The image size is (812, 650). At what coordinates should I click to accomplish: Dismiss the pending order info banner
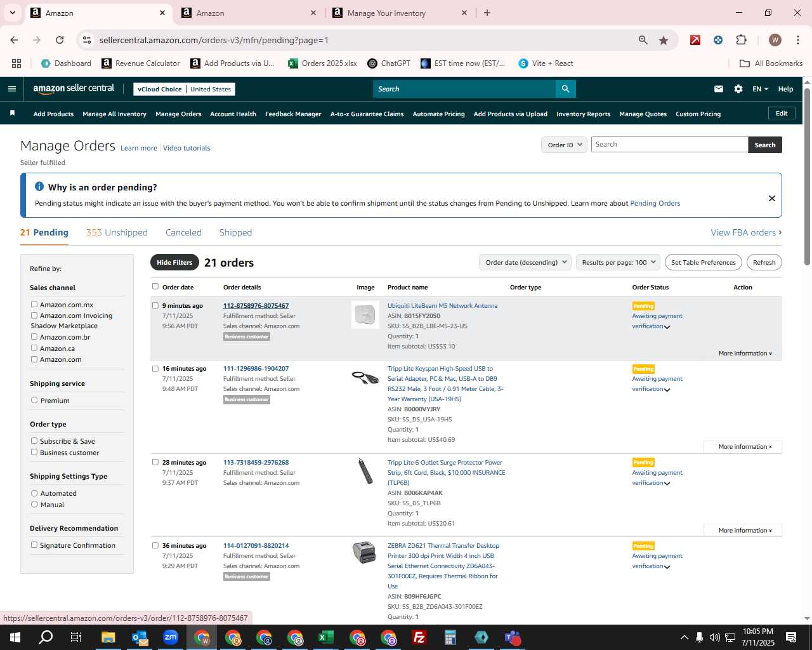[x=772, y=198]
